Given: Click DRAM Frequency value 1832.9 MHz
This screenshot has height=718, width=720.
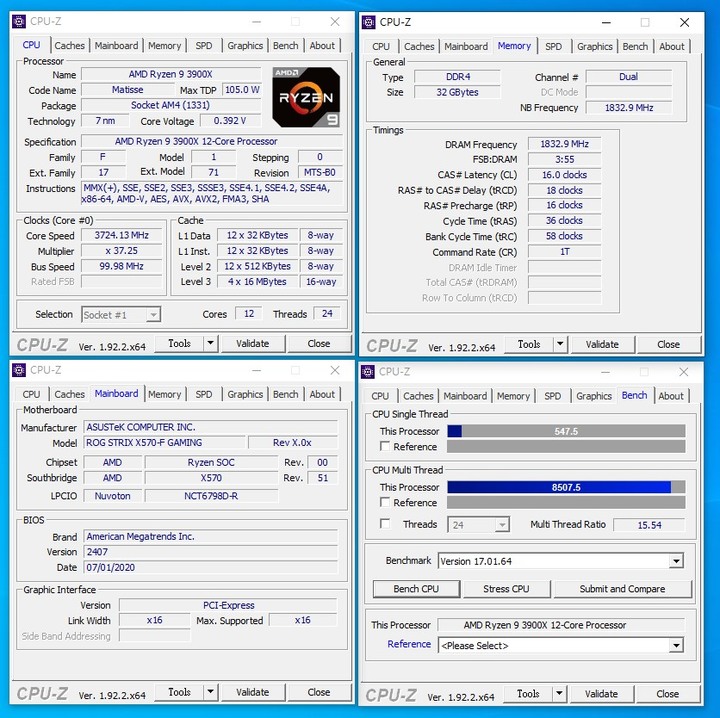Looking at the screenshot, I should [564, 144].
